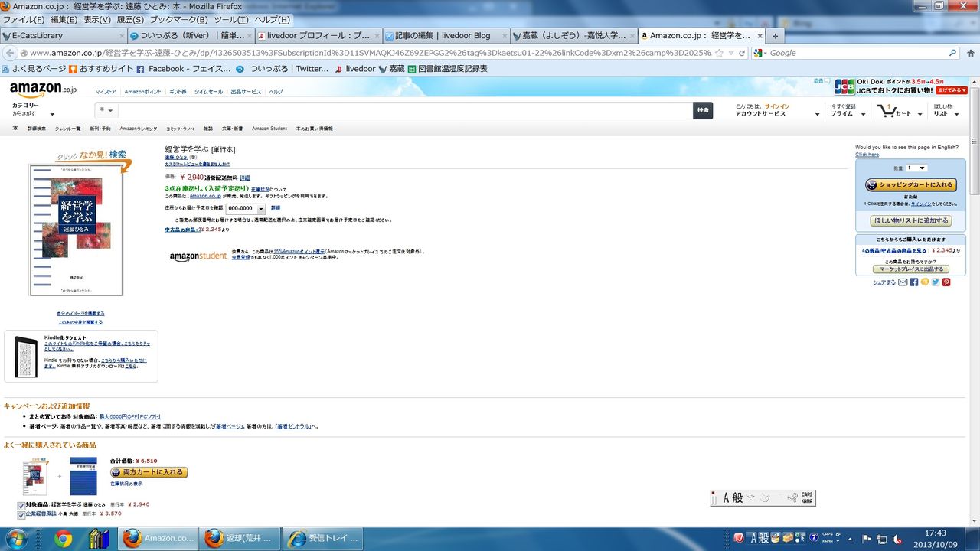Open the bookshelf app in taskbar
980x551 pixels.
98,539
